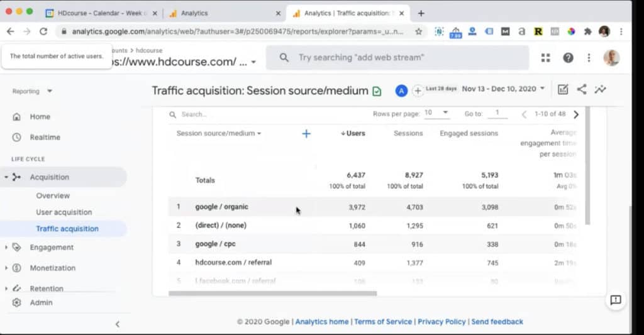Screen dimensions: 644x335
Task: Close the HDcourse Calendar browser tab
Action: click(x=155, y=13)
